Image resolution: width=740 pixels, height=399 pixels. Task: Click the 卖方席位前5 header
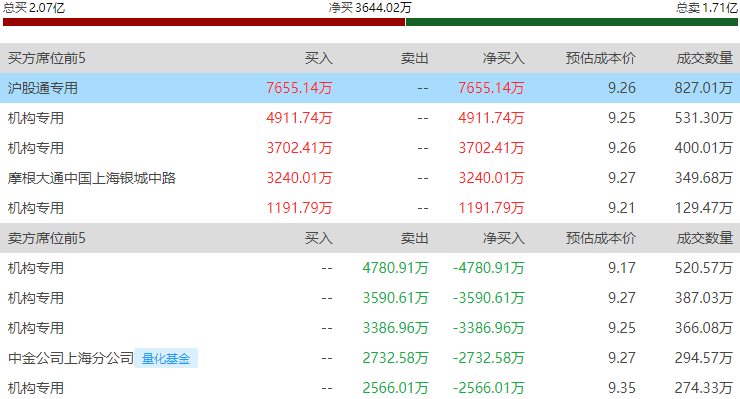coord(47,238)
